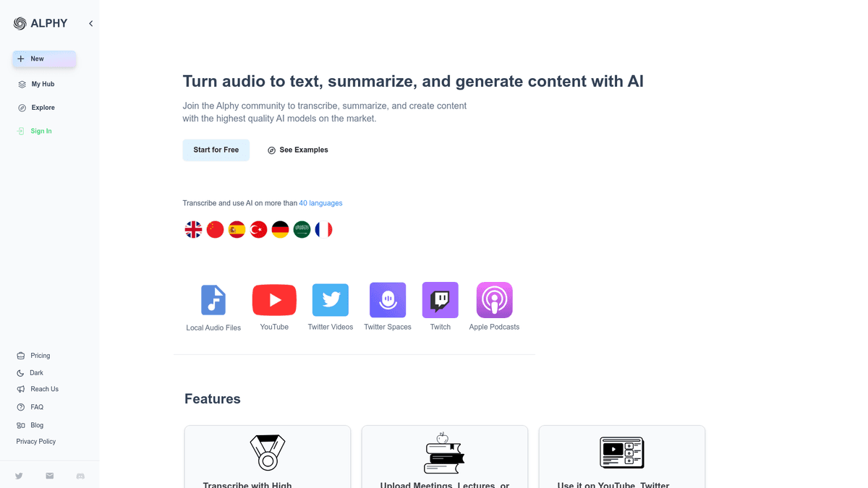Select the Local Audio Files icon
868x488 pixels.
pyautogui.click(x=213, y=300)
